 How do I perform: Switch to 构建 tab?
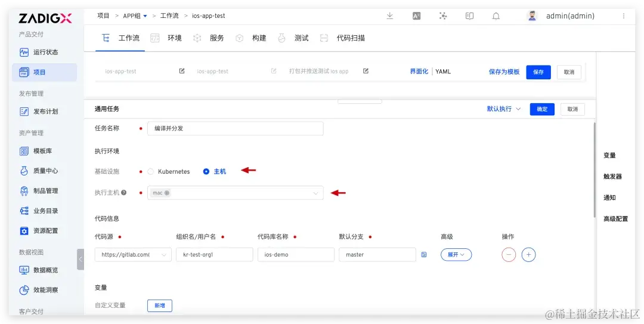(251, 38)
